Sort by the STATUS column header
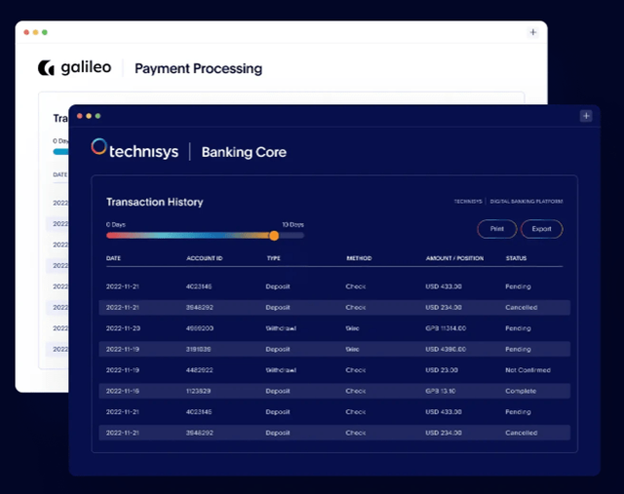The height and width of the screenshot is (494, 624). [x=516, y=258]
